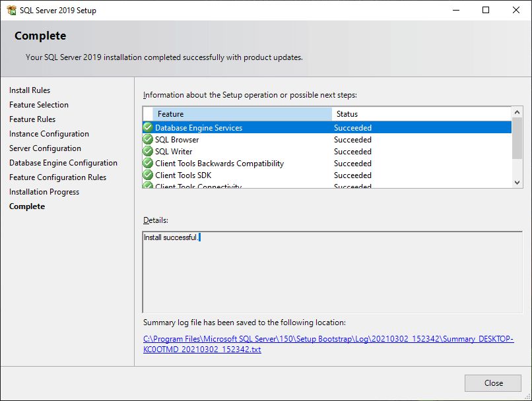Click the bold Complete step in sidebar
Viewport: 532px width, 401px height.
point(27,206)
